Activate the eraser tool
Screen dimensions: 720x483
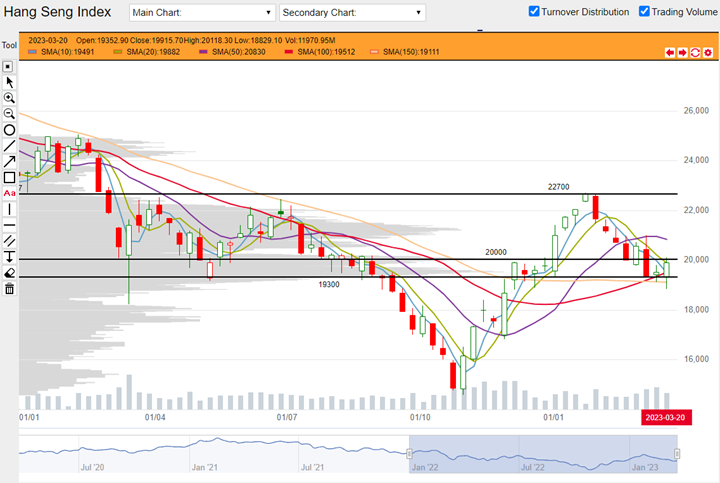tap(9, 273)
